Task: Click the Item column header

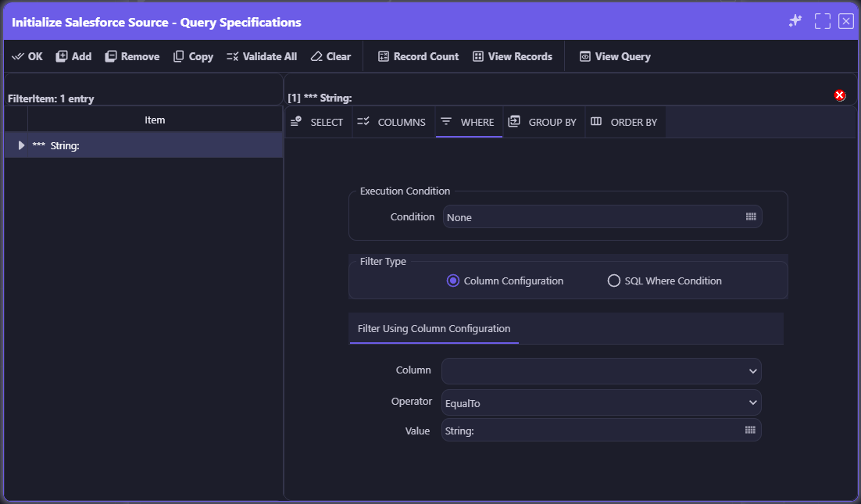Action: 155,120
